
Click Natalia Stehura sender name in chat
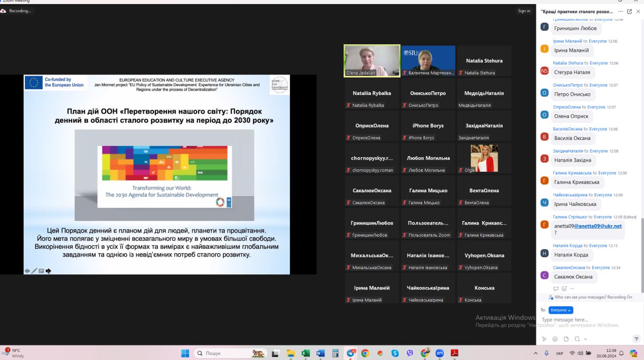[x=568, y=63]
